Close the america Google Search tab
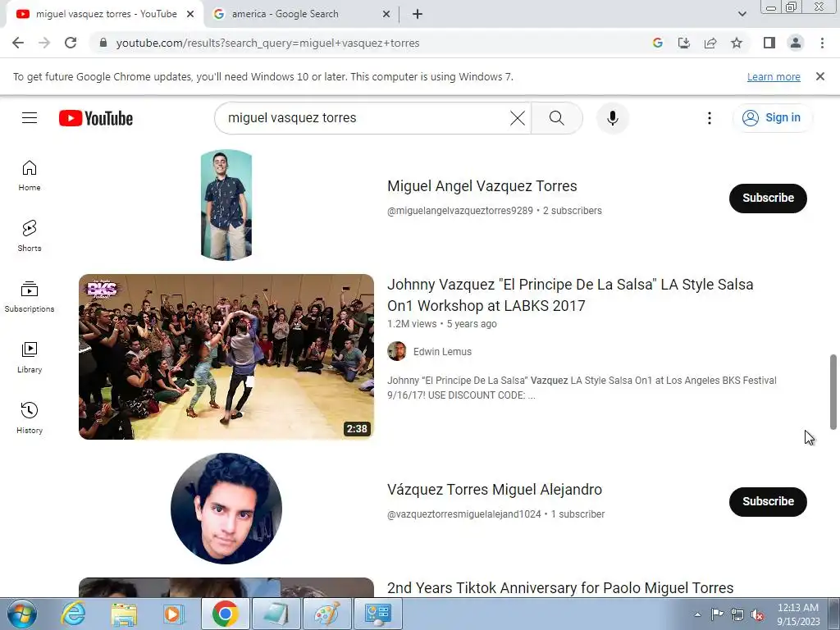 (x=386, y=15)
